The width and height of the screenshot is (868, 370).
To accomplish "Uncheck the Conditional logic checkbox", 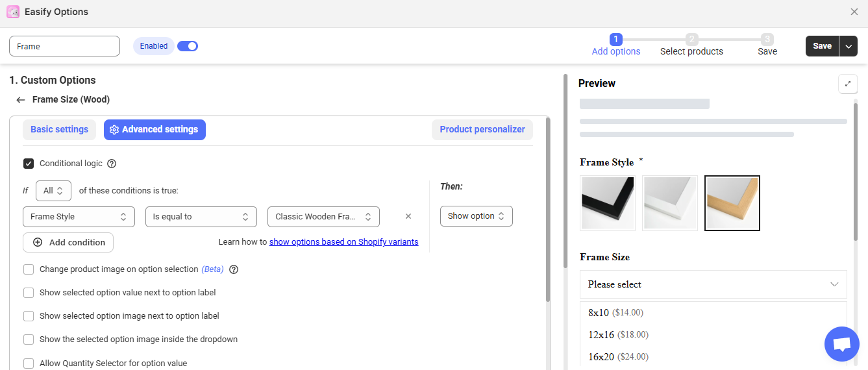I will click(x=29, y=164).
